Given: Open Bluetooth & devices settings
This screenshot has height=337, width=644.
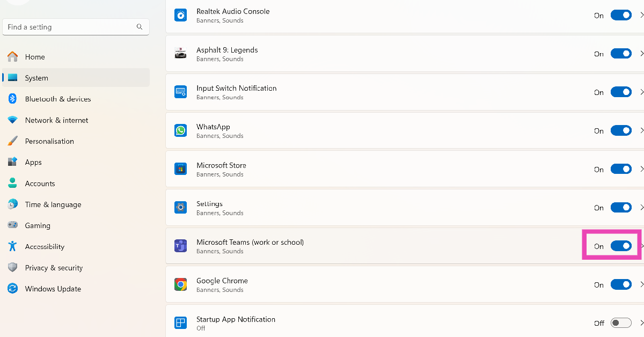Looking at the screenshot, I should coord(57,99).
